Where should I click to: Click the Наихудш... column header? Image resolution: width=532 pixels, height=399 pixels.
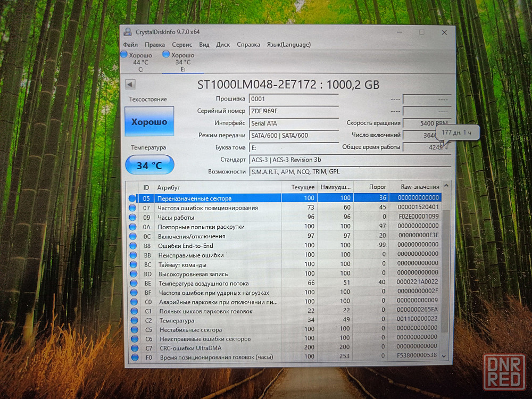coord(335,187)
